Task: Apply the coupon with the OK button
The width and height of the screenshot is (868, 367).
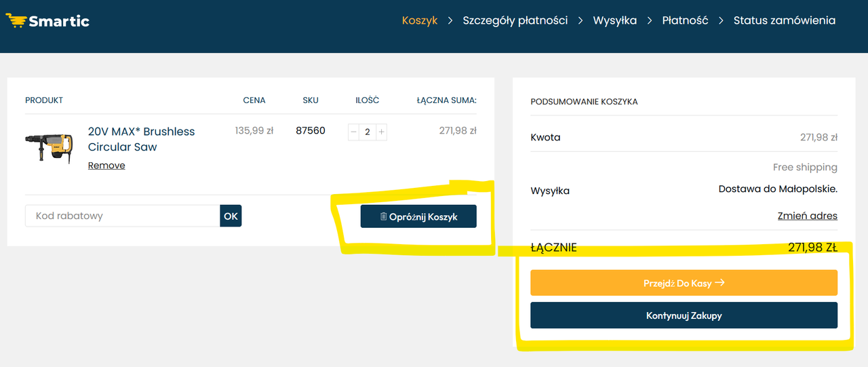Action: click(x=231, y=216)
